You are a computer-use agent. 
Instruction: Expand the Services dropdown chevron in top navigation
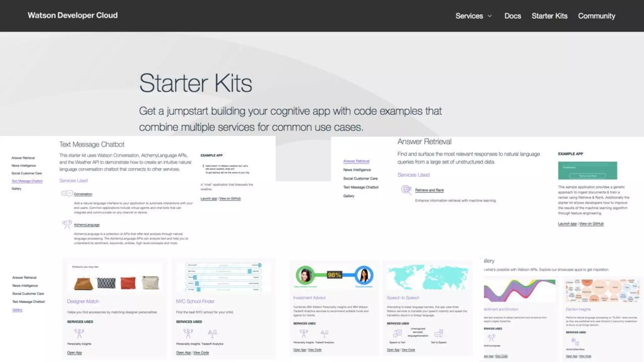pyautogui.click(x=490, y=16)
